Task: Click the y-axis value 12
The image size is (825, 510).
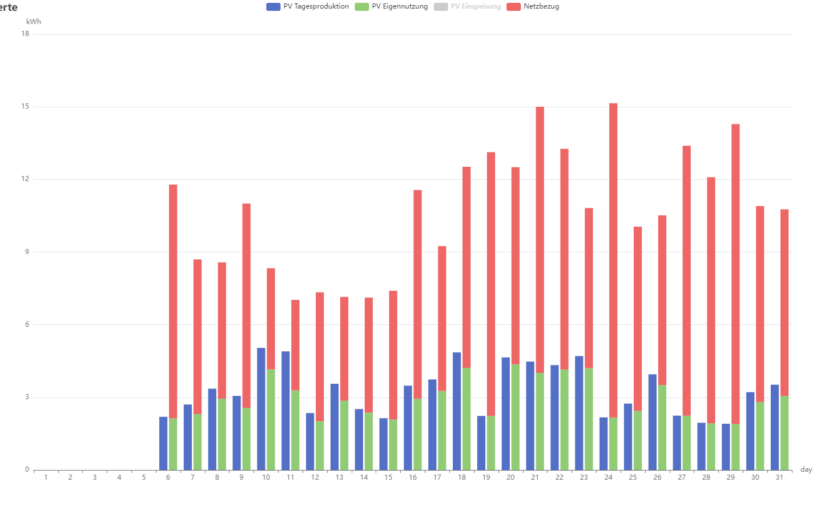Action: (x=25, y=179)
